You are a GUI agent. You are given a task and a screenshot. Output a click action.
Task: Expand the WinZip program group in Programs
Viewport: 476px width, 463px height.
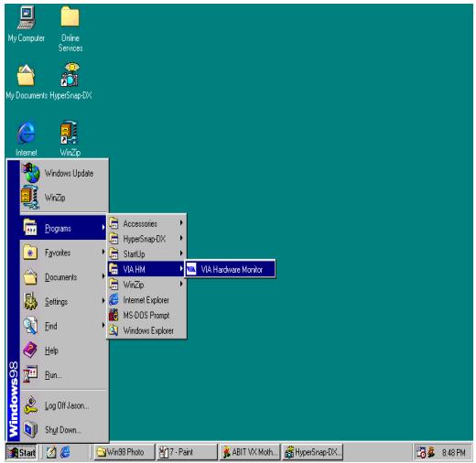point(146,285)
